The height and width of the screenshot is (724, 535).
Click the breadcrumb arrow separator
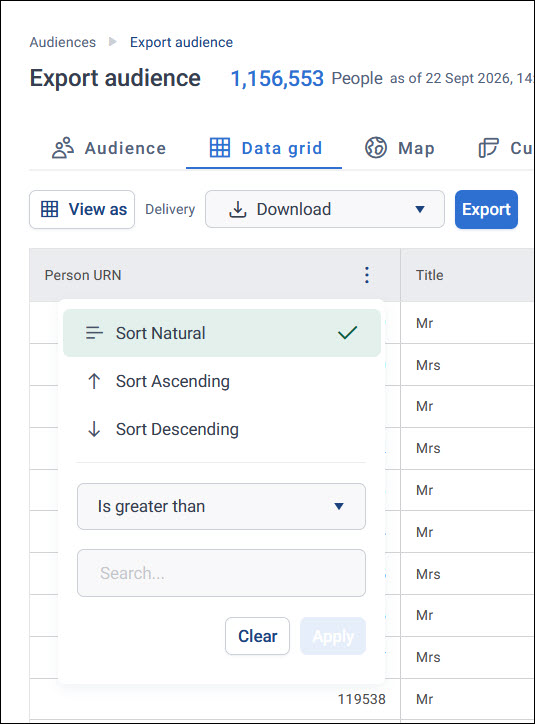click(113, 42)
